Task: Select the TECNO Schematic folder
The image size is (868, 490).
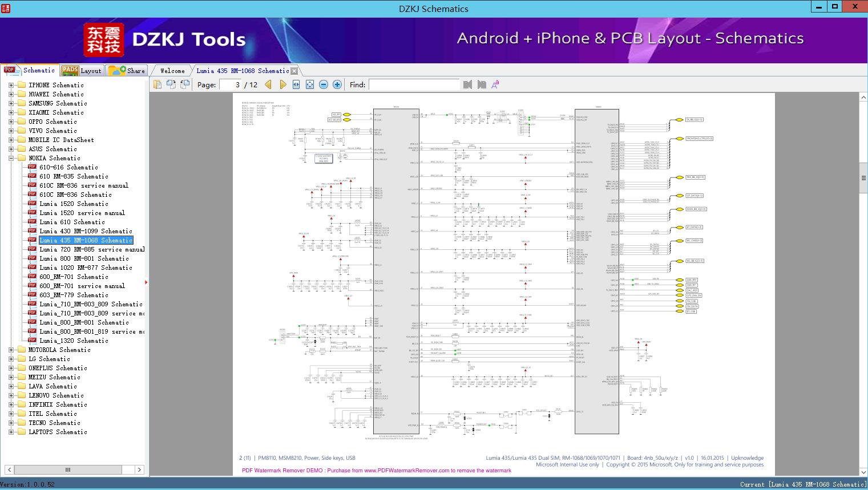Action: [54, 423]
